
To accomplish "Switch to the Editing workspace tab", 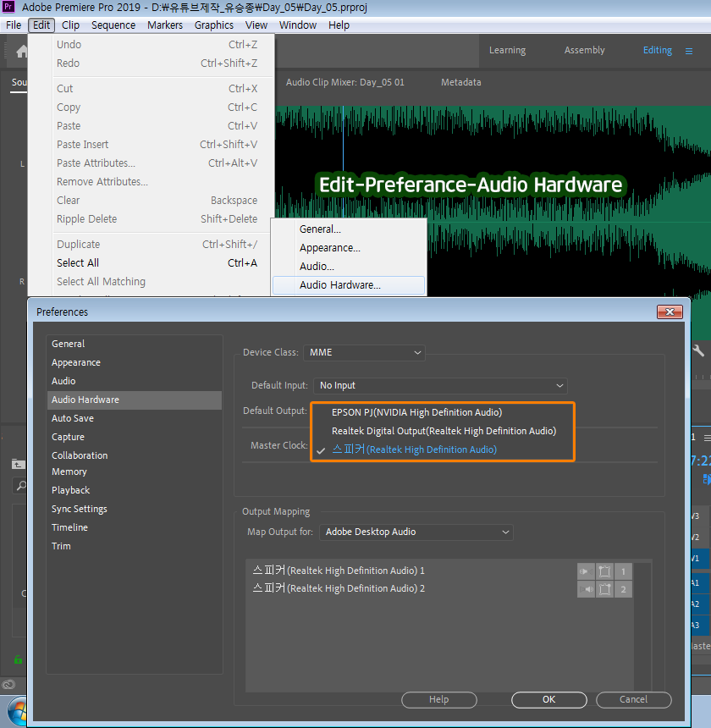I will (657, 50).
